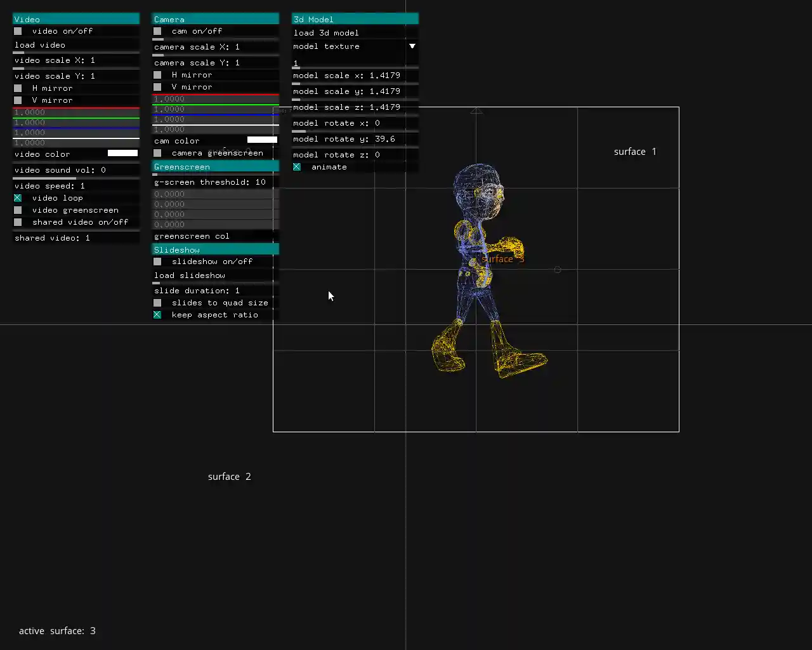Click load 3d model button
Screen dimensions: 812x650
(355, 33)
